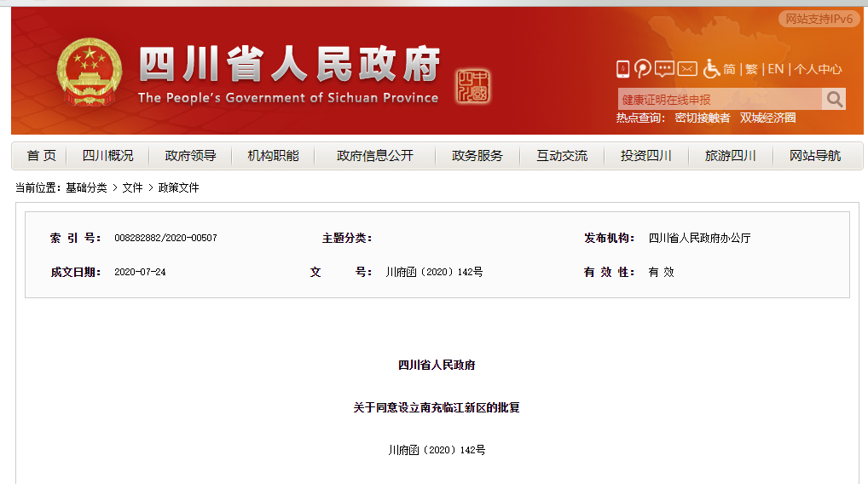Click the red seal stamp icon
The width and height of the screenshot is (868, 484).
coord(473,86)
